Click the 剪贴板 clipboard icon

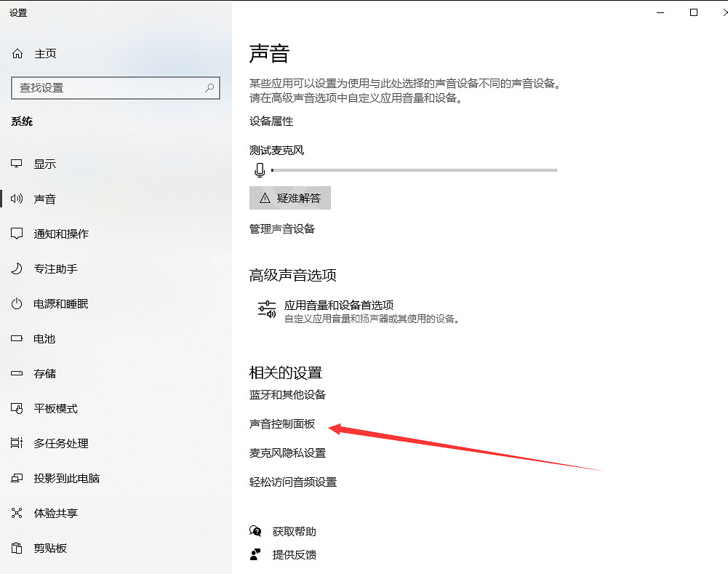click(17, 548)
